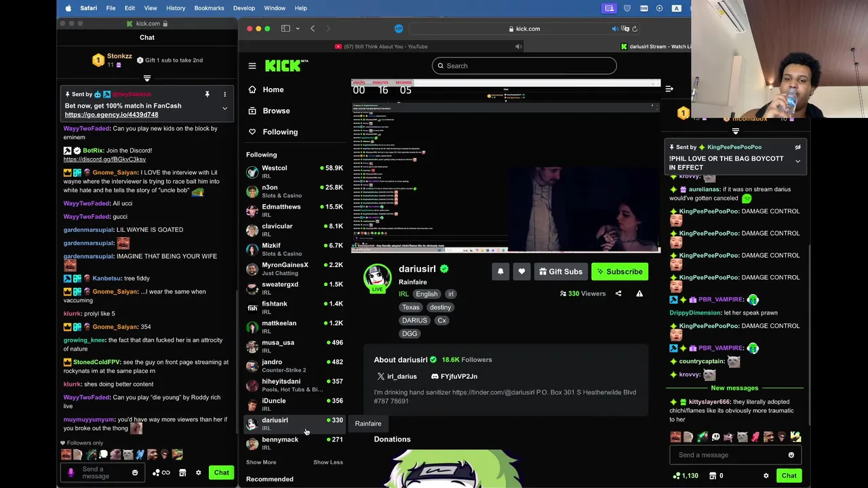Open emoji picker in left chat
This screenshot has height=488, width=868.
point(135,472)
